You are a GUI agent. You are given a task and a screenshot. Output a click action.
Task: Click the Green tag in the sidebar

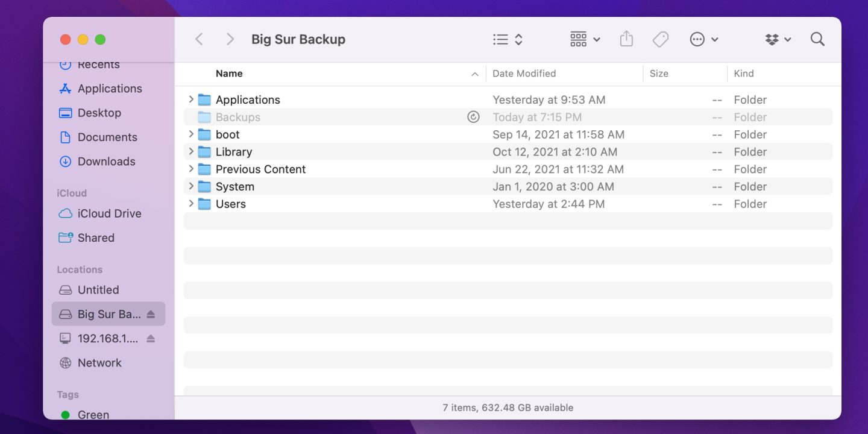93,415
